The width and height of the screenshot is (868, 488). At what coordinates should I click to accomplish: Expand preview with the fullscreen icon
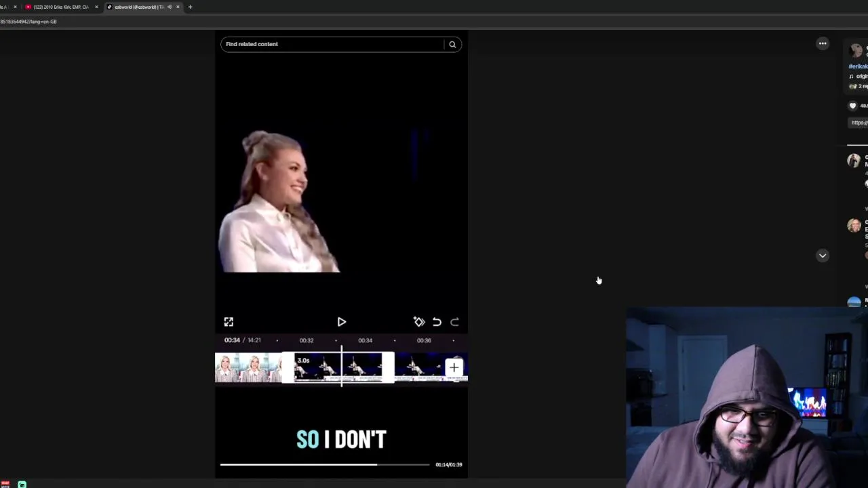point(229,322)
